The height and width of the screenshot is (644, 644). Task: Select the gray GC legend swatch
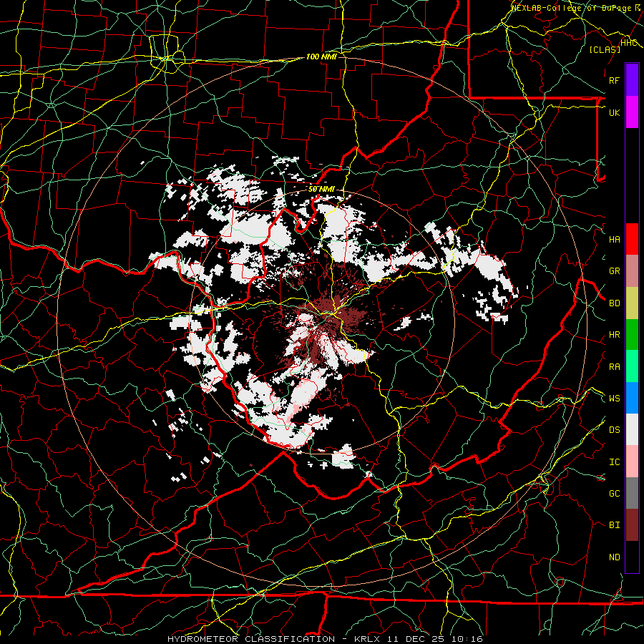[x=632, y=493]
